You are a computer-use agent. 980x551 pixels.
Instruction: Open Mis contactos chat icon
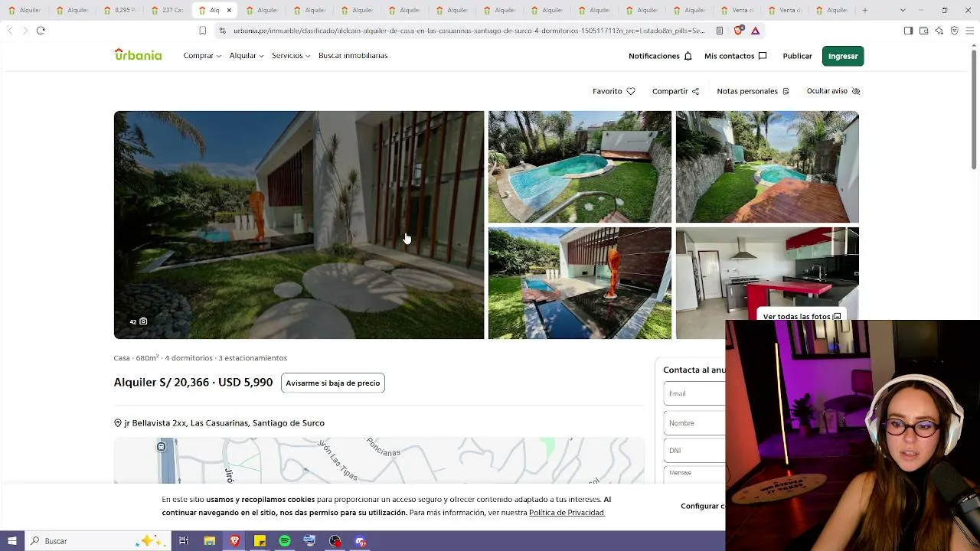(x=762, y=56)
